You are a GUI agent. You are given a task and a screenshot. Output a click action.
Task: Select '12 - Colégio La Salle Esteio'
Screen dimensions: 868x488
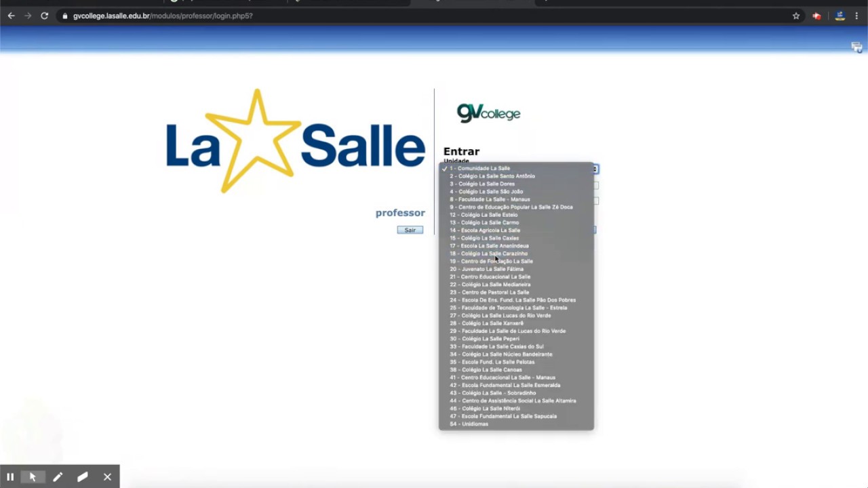click(516, 215)
